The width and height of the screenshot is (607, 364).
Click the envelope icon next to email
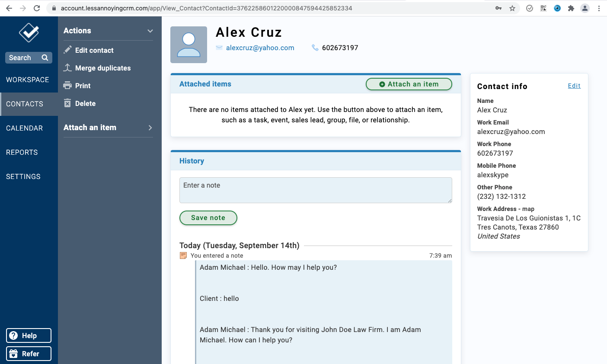point(219,48)
